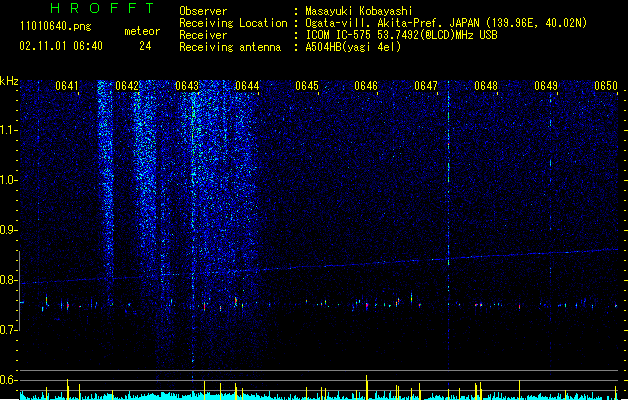Click the 0647 time marker
Image resolution: width=629 pixels, height=400 pixels.
pos(426,86)
